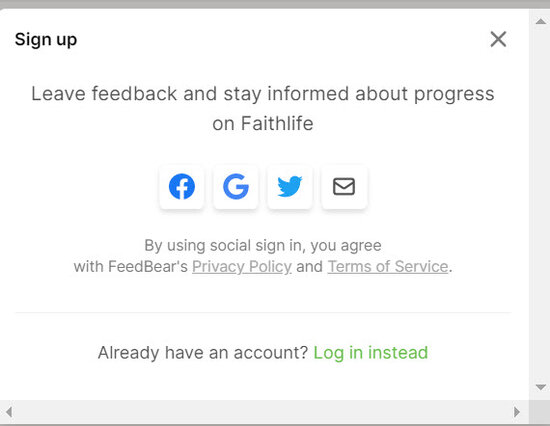Open the Terms of Service link
The image size is (550, 426).
(x=388, y=267)
